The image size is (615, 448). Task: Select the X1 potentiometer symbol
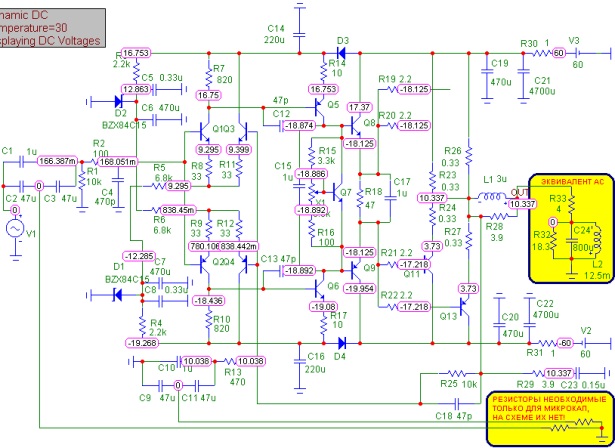point(312,192)
